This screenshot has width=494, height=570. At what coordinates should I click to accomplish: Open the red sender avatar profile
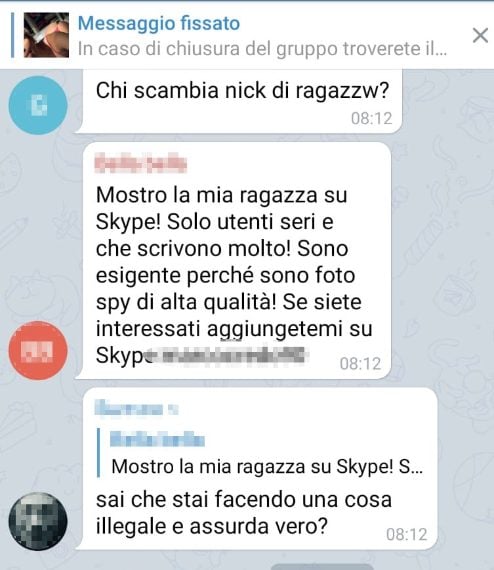tap(38, 350)
